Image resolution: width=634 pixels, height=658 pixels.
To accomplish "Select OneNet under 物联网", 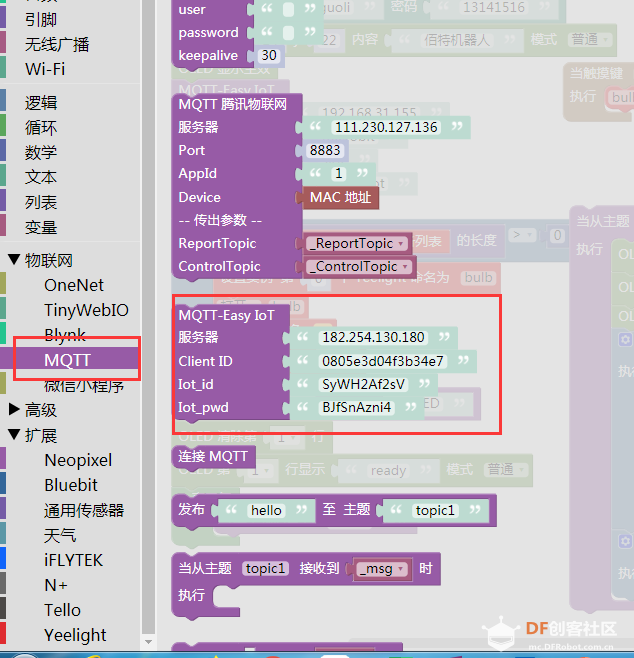I will [74, 285].
